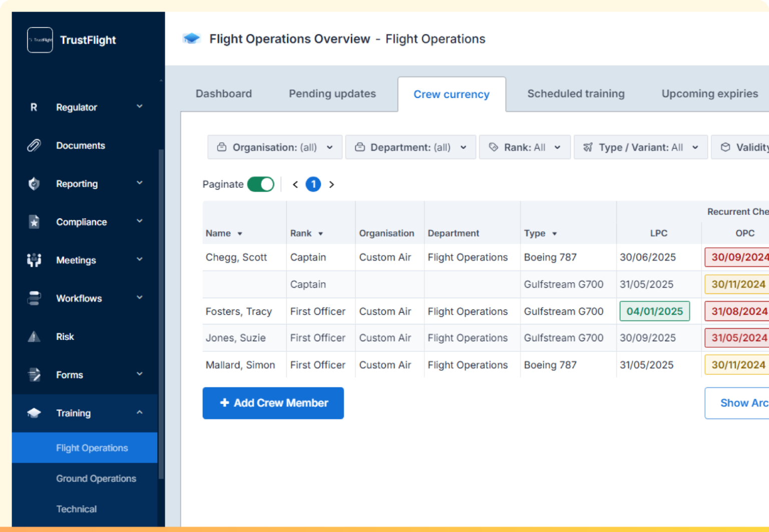Screen dimensions: 769x532
Task: Expand the Regulator sidebar section
Action: pos(140,107)
